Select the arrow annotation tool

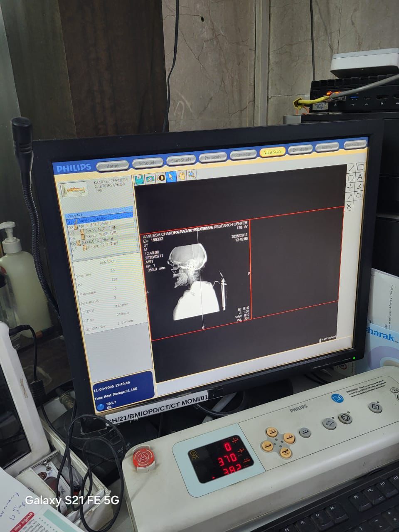350,197
